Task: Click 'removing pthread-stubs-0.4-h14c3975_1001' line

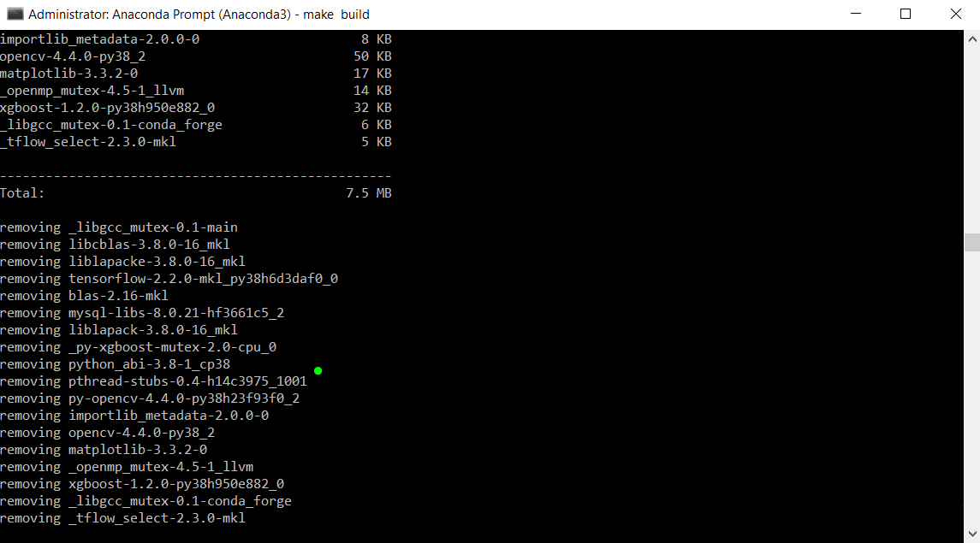Action: click(154, 381)
